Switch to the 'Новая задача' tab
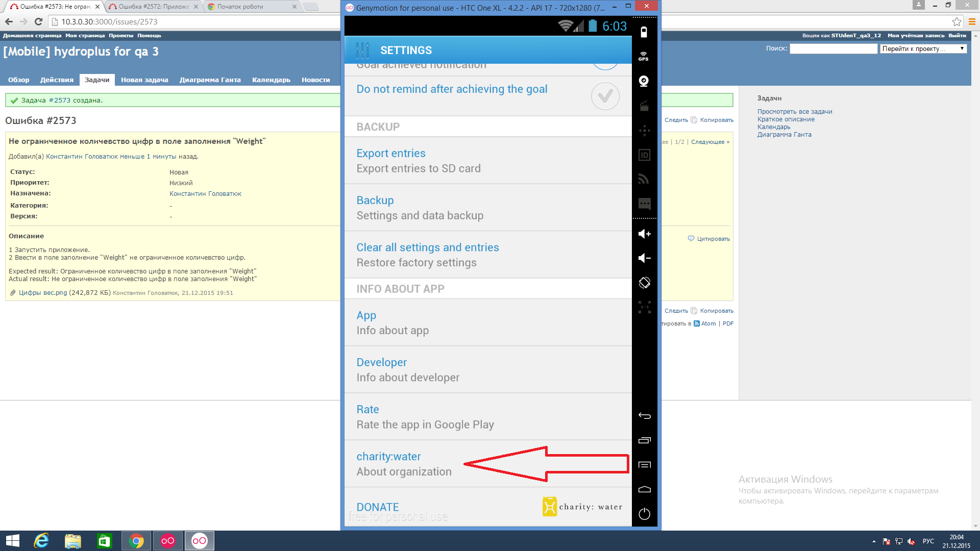 click(x=144, y=80)
